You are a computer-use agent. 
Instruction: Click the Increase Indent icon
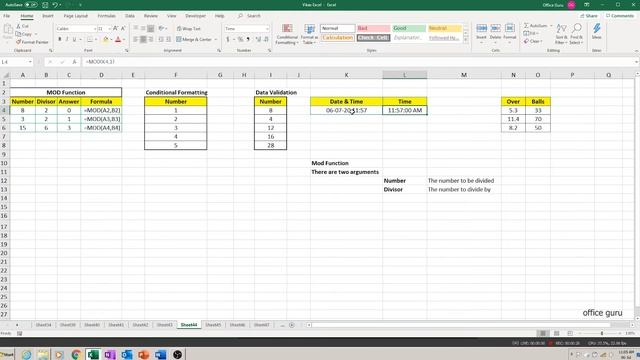pos(168,40)
